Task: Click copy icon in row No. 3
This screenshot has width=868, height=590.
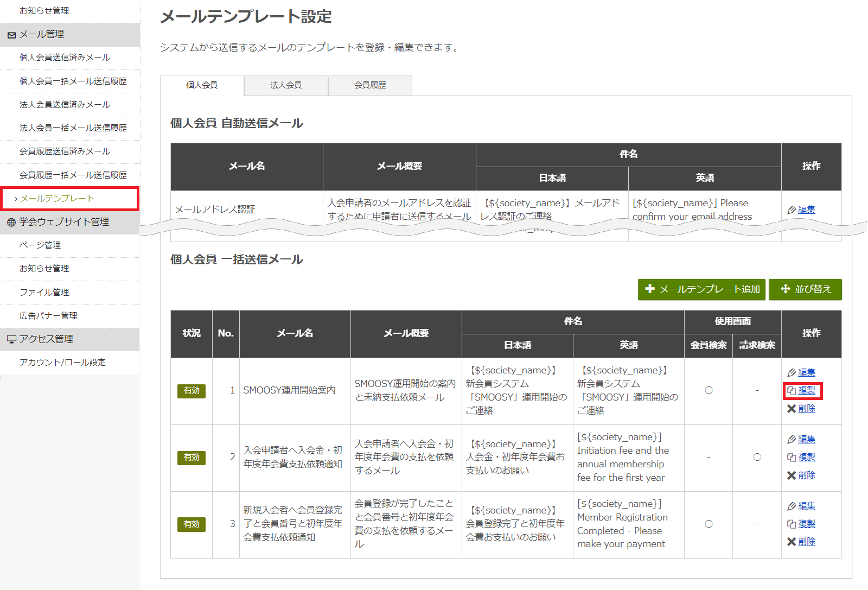Action: coord(792,524)
